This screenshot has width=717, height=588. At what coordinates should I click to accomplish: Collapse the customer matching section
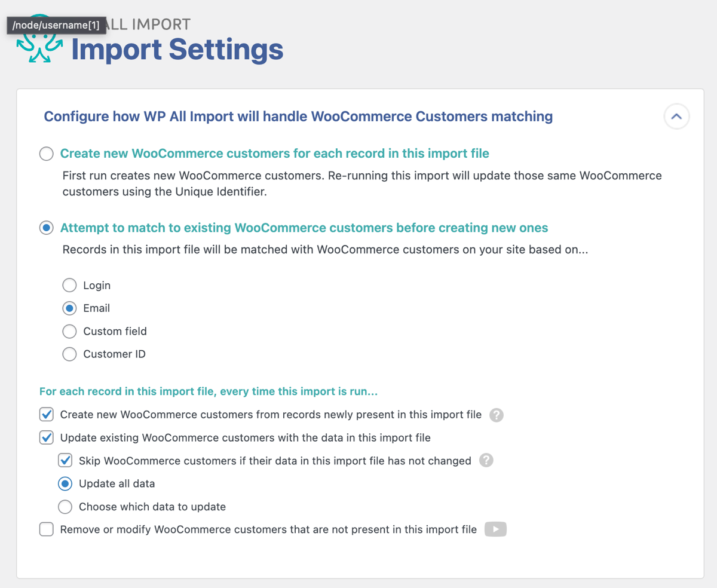click(x=676, y=117)
